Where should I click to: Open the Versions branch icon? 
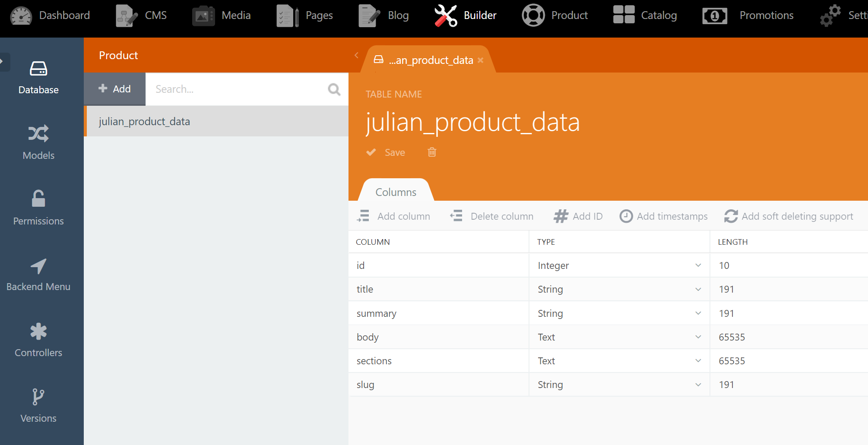[38, 397]
